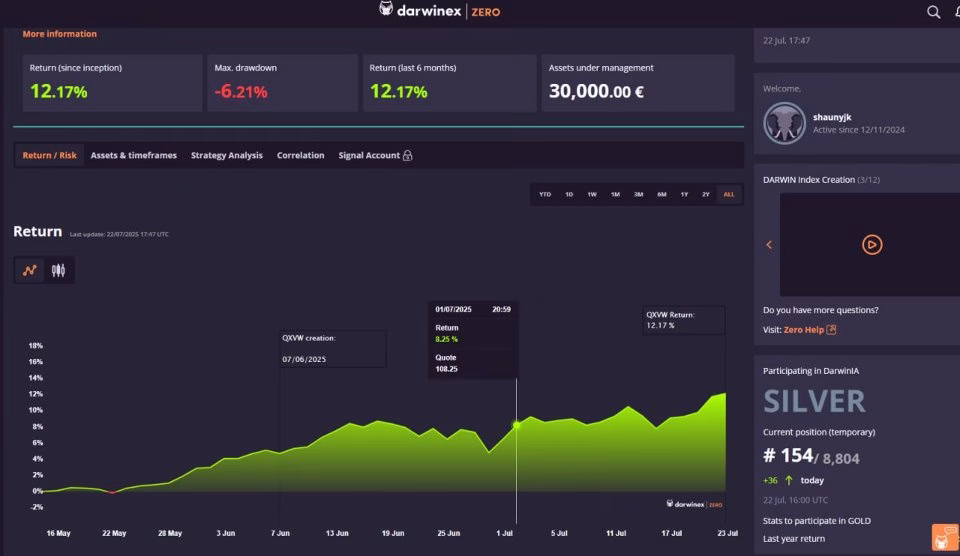Open the search magnifier icon
Screen dimensions: 960x556
click(x=933, y=12)
